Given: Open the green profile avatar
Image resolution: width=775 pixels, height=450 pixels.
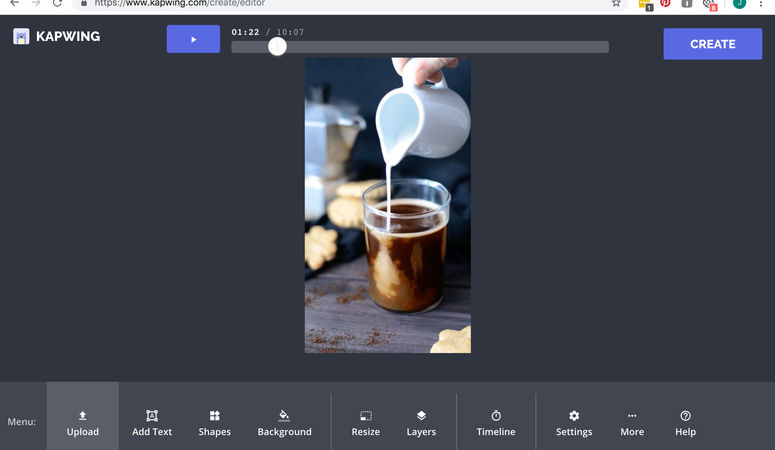Looking at the screenshot, I should pos(739,3).
